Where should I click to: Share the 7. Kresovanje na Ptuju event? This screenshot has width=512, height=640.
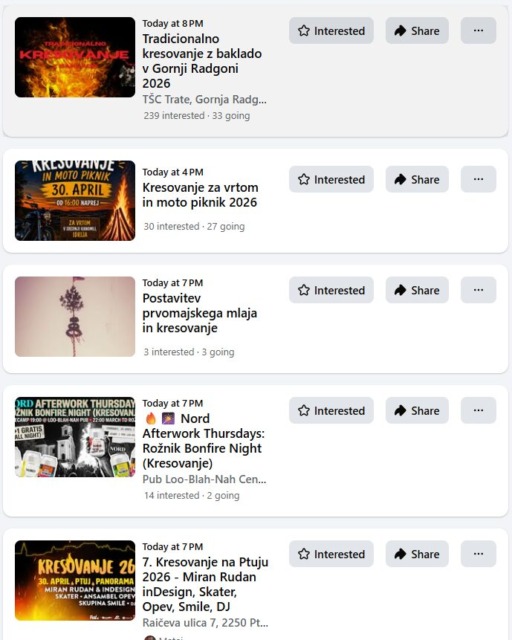(x=417, y=554)
